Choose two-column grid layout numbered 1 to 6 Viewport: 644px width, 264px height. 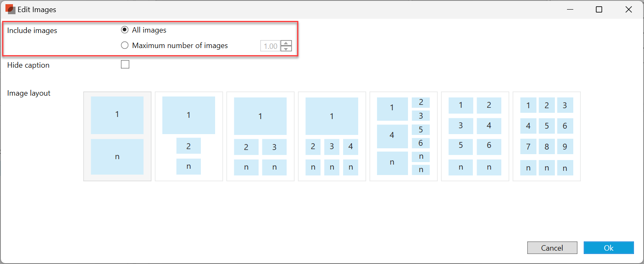tap(475, 136)
